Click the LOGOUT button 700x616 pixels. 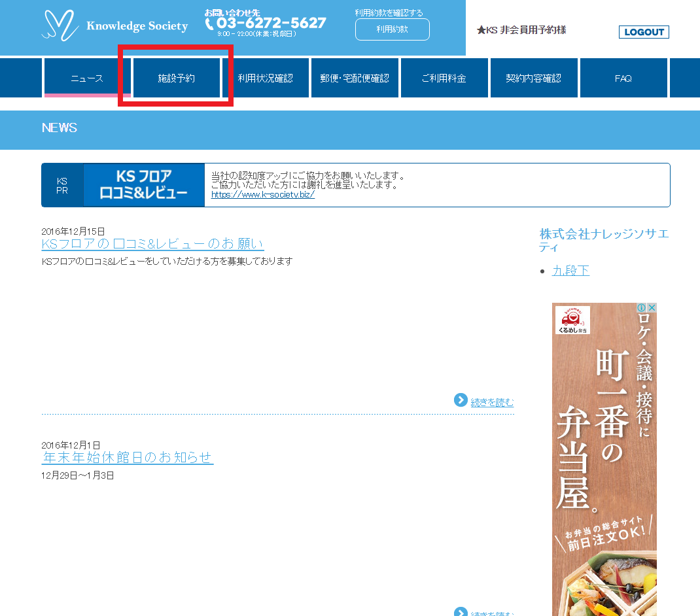[644, 32]
